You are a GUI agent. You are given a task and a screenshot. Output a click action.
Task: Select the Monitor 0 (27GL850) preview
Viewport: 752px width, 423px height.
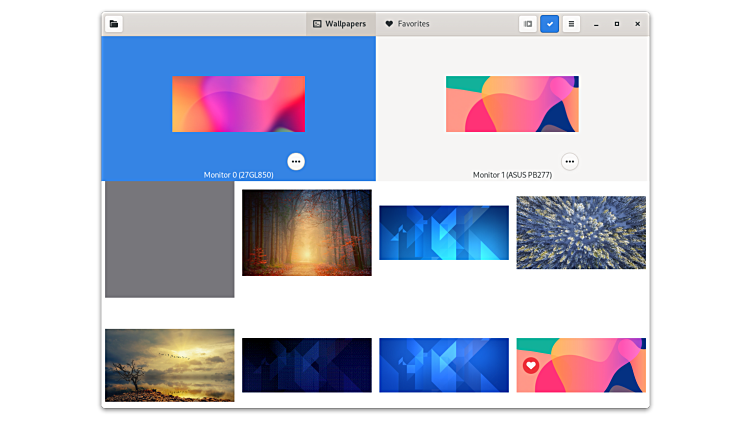coord(238,104)
